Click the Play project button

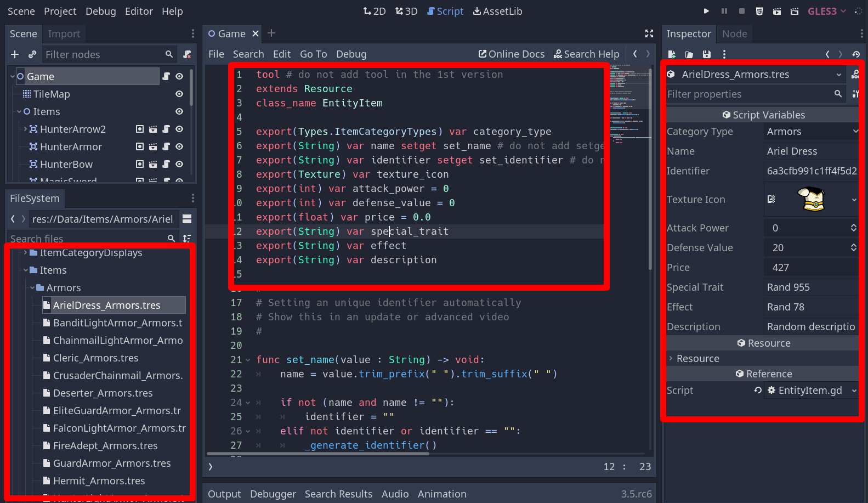pos(706,11)
